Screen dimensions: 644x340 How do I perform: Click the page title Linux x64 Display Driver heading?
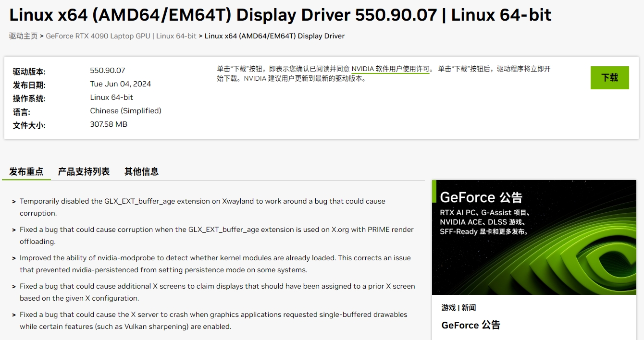point(280,15)
